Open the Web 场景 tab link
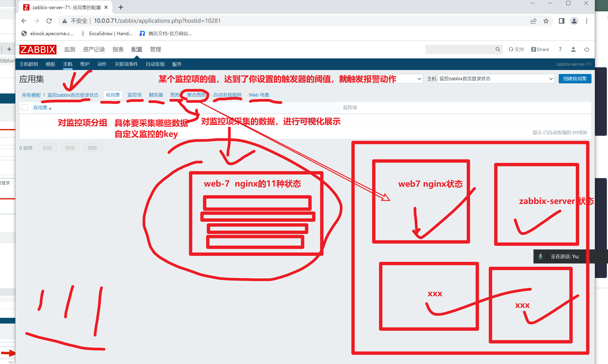 (x=259, y=95)
